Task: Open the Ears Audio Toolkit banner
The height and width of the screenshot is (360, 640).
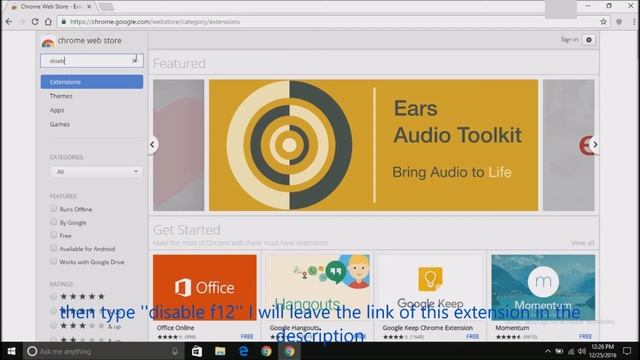Action: tap(373, 145)
